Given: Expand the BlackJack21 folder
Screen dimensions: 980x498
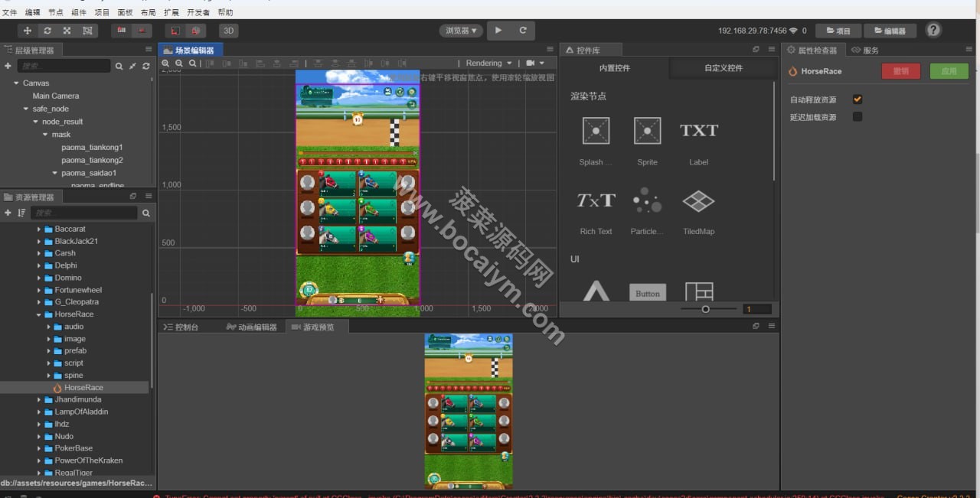Looking at the screenshot, I should [39, 241].
